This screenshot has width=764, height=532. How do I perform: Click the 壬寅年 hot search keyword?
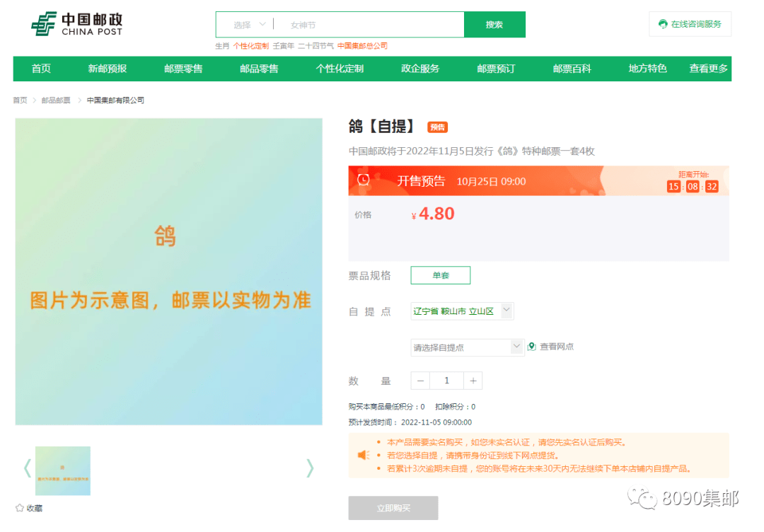pyautogui.click(x=284, y=46)
